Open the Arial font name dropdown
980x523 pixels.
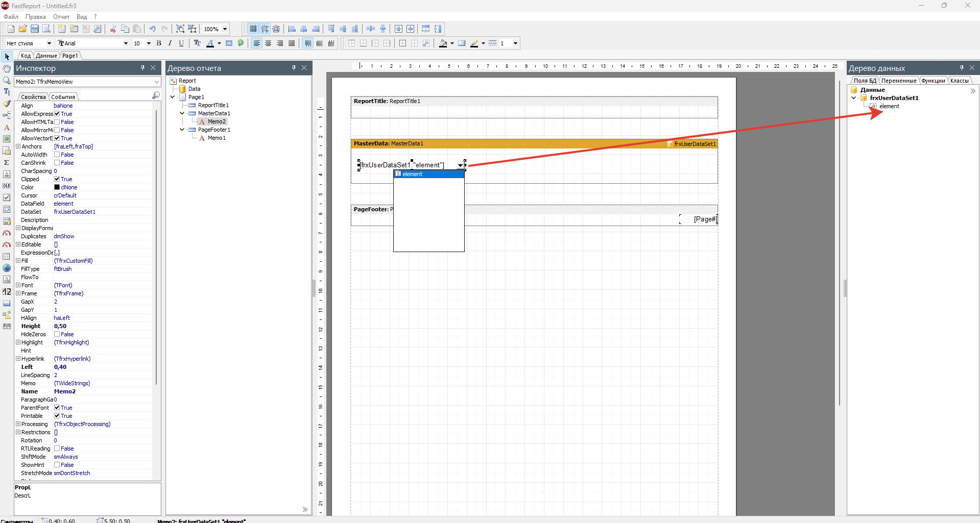point(126,43)
